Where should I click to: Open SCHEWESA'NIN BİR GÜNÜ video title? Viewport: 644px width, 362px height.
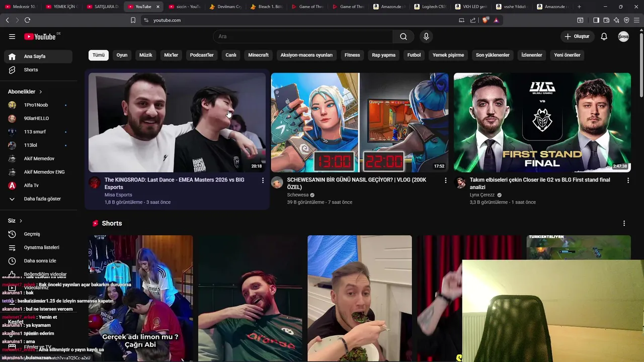(x=357, y=184)
